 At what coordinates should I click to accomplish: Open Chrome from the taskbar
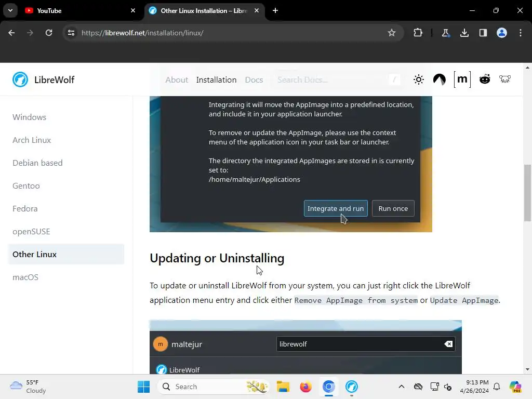tap(328, 387)
